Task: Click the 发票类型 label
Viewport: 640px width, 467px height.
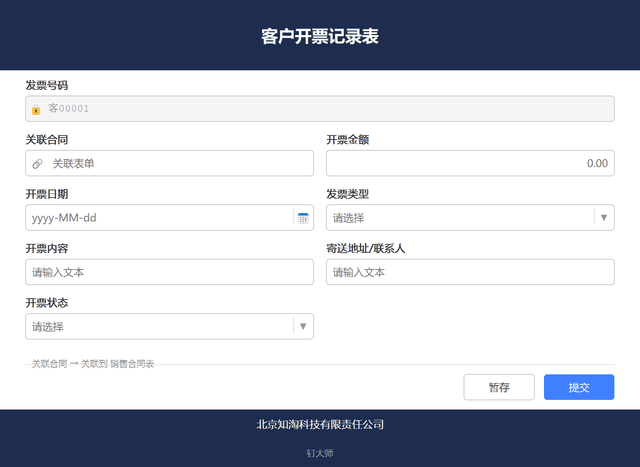Action: tap(347, 194)
